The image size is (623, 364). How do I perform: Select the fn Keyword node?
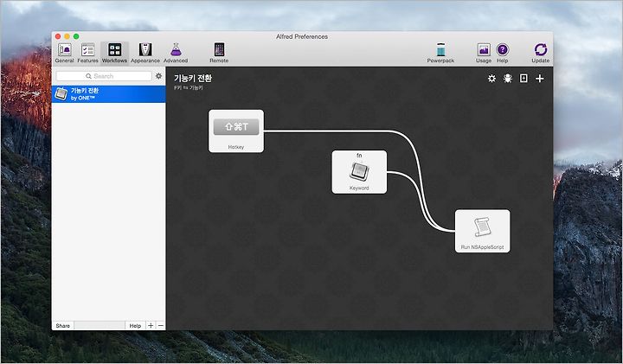coord(359,172)
